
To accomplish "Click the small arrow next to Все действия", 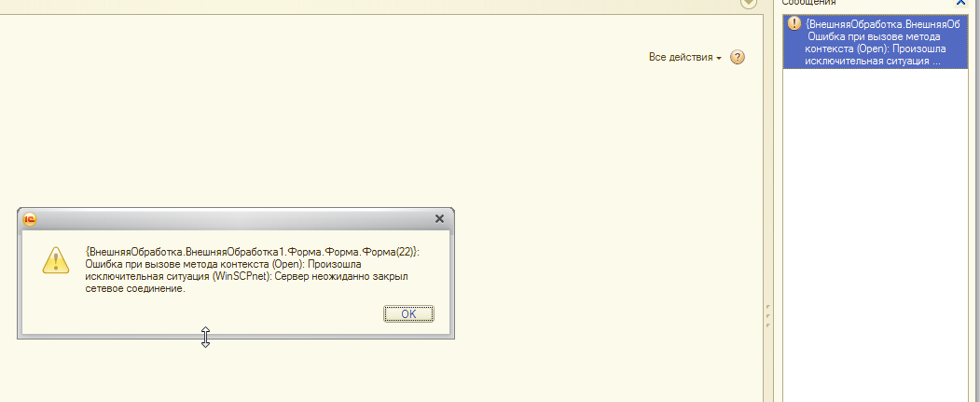I will click(x=719, y=58).
